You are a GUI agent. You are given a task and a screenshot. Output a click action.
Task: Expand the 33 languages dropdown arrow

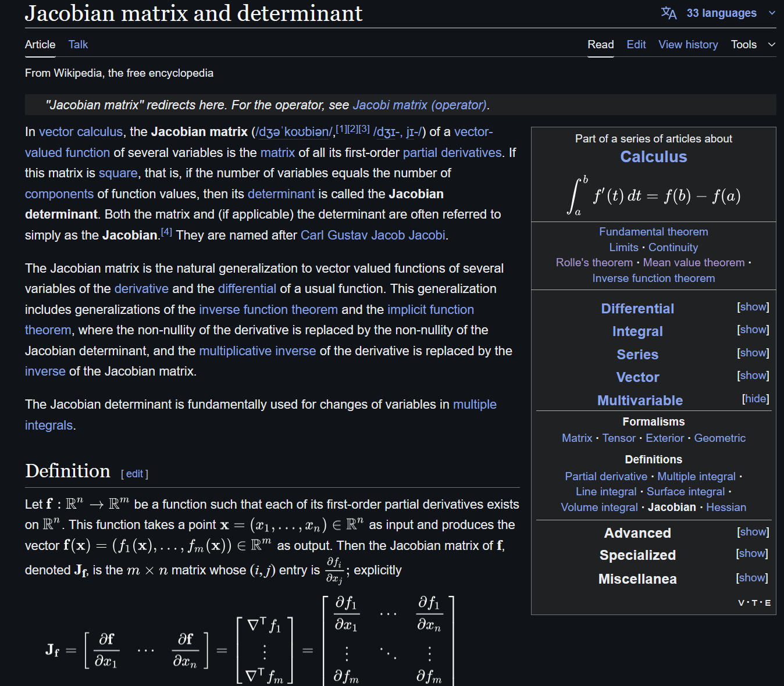(772, 13)
